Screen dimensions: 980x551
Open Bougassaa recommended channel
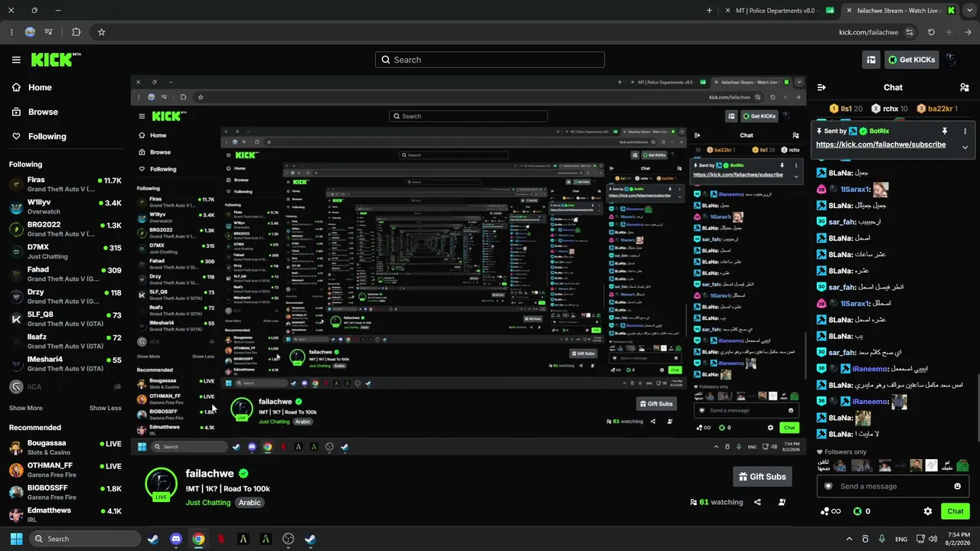click(65, 447)
